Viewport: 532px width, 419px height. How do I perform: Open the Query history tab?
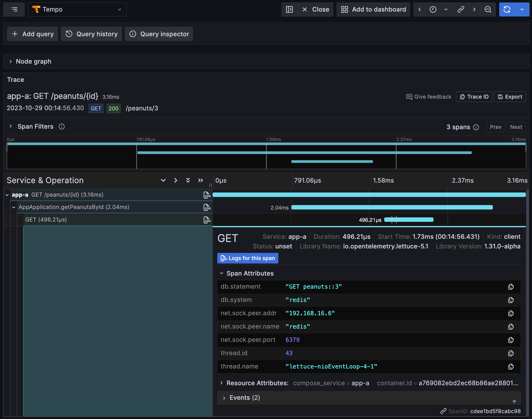[x=91, y=34]
